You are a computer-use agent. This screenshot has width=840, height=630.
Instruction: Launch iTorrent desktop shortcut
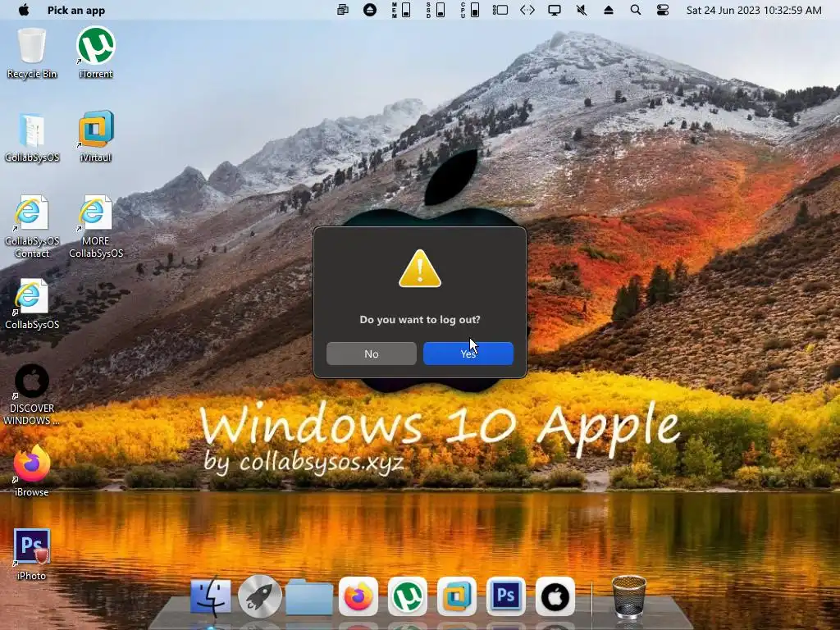96,53
